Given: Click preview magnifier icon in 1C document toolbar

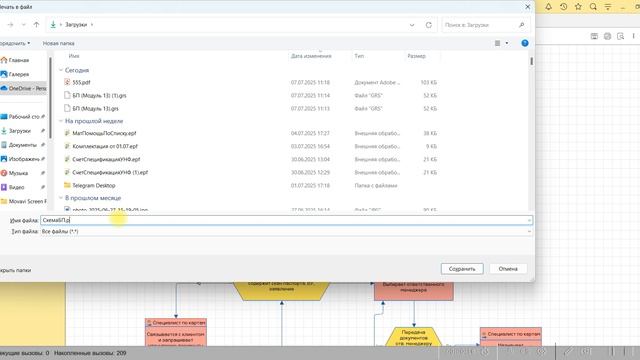Looking at the screenshot, I should point(620,36).
